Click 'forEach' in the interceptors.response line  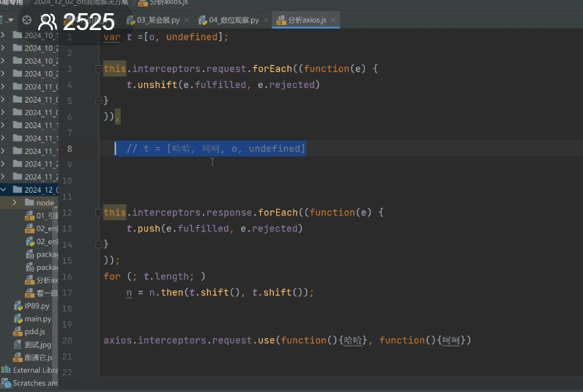pos(278,212)
